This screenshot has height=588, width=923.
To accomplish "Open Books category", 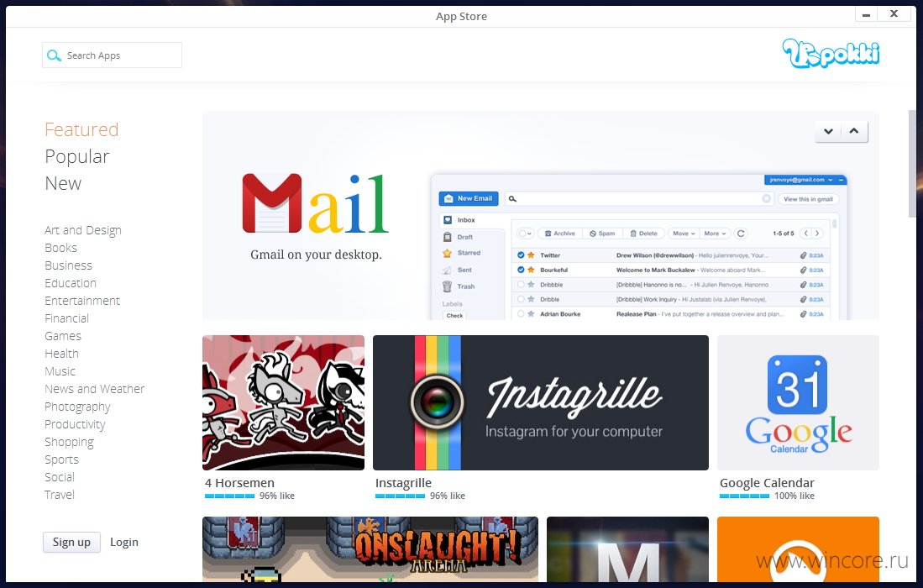I will pos(60,248).
